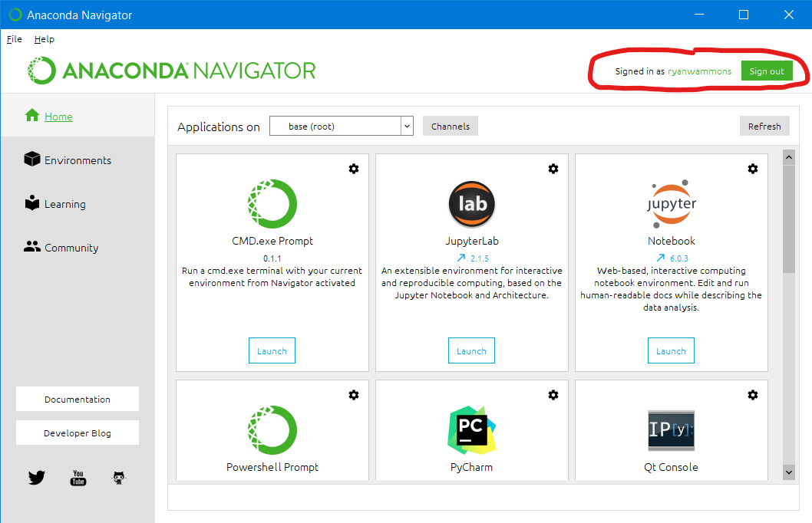Open the File menu
The width and height of the screenshot is (812, 523).
click(14, 39)
